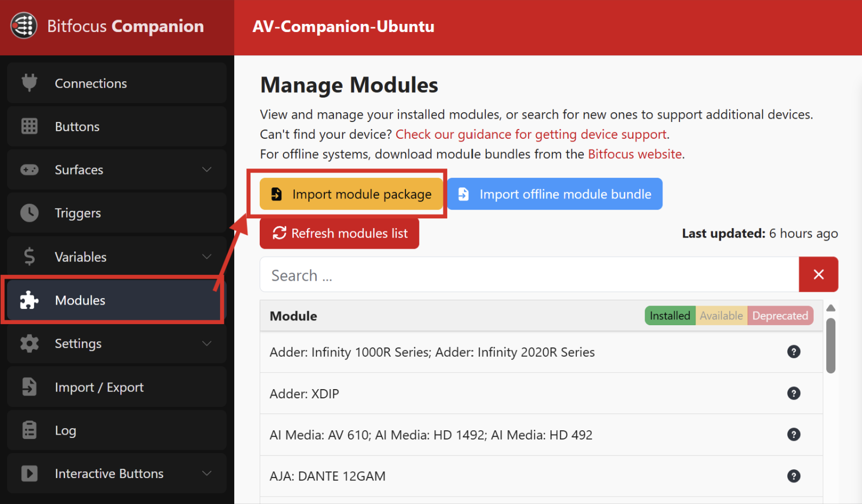The height and width of the screenshot is (504, 862).
Task: Click the Variables dollar sign icon
Action: pyautogui.click(x=29, y=256)
